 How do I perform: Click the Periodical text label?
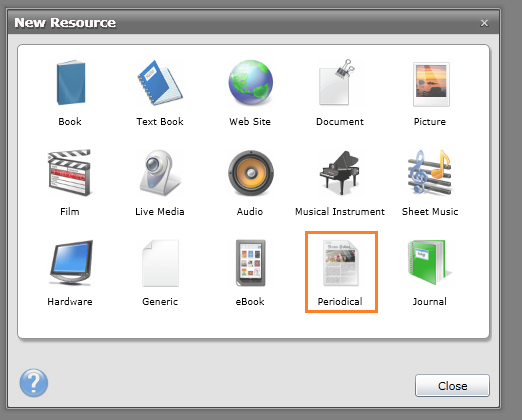(340, 302)
